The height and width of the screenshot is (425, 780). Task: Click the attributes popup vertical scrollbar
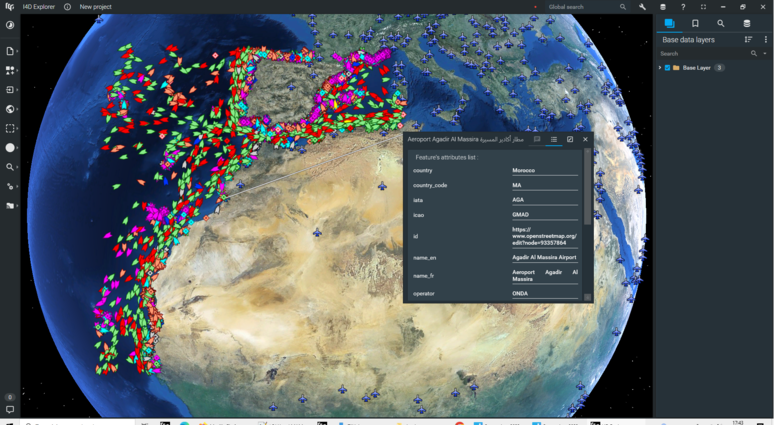587,187
